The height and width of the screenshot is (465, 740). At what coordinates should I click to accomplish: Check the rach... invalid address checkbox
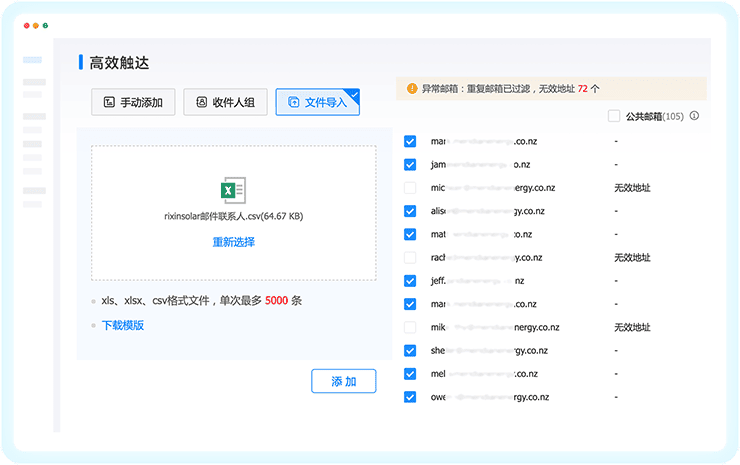coord(410,257)
